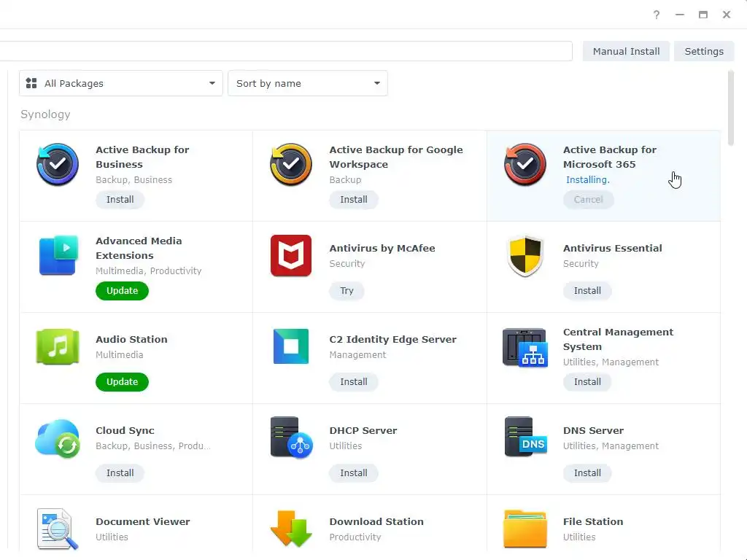
Task: Update Advanced Media Extensions
Action: (122, 290)
